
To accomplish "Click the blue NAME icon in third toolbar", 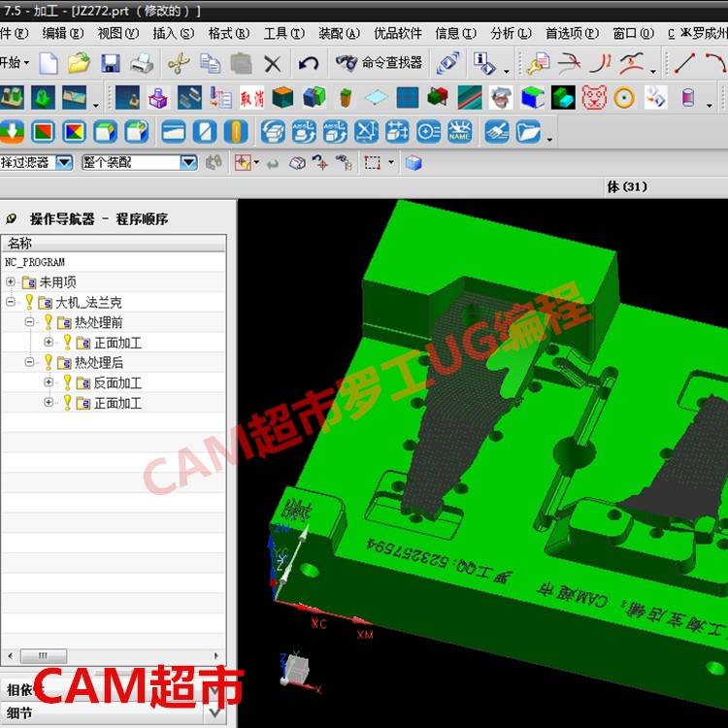I will [x=460, y=131].
